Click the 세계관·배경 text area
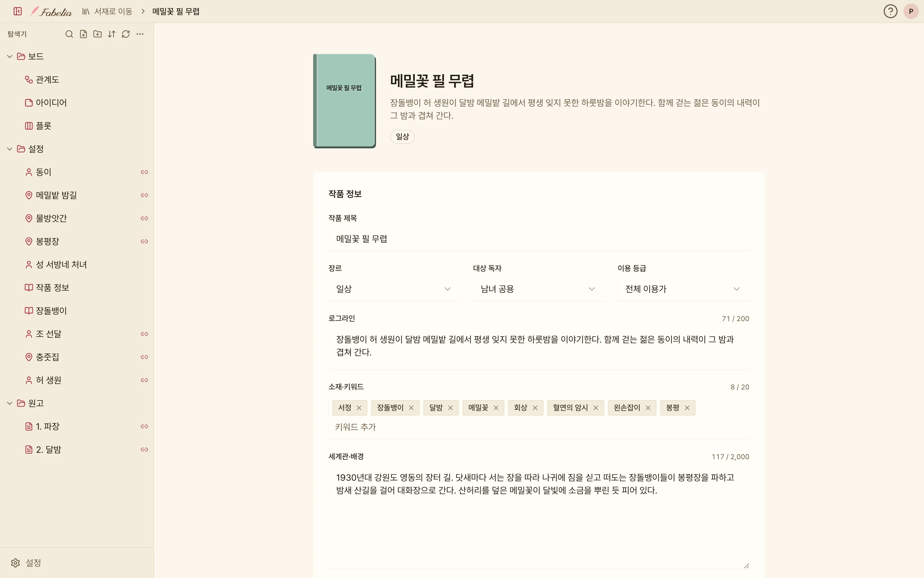Image resolution: width=924 pixels, height=578 pixels. tap(539, 518)
